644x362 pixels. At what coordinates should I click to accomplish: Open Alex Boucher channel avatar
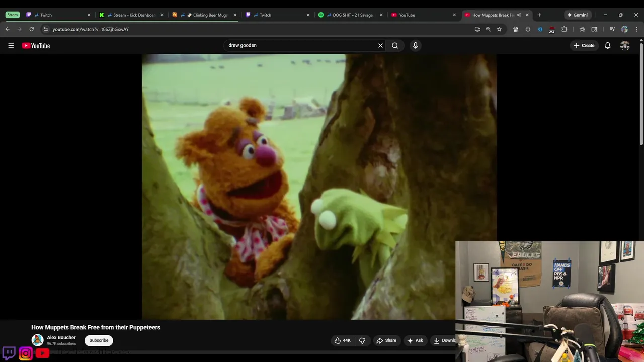click(37, 340)
